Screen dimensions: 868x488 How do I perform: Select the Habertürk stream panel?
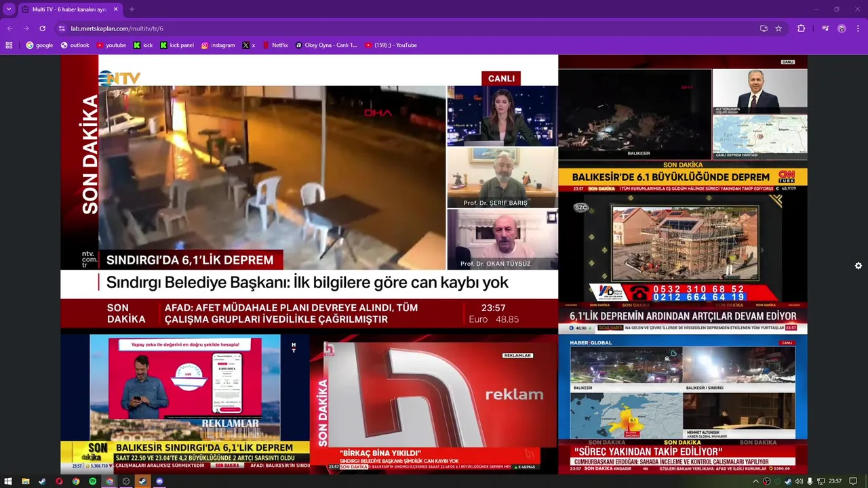[x=185, y=403]
